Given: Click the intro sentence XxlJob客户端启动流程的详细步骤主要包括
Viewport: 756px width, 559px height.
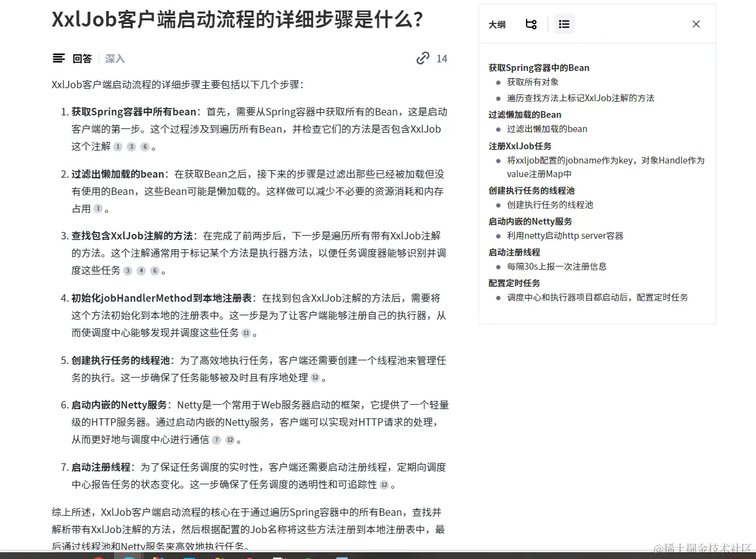Looking at the screenshot, I should tap(178, 85).
